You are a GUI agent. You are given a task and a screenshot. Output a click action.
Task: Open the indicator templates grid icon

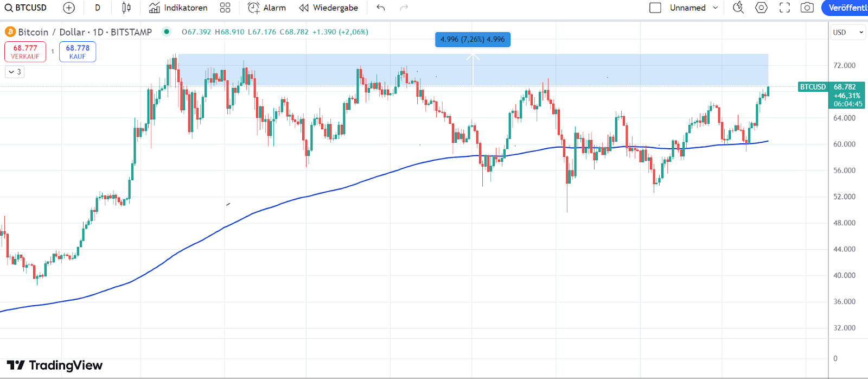pyautogui.click(x=225, y=8)
